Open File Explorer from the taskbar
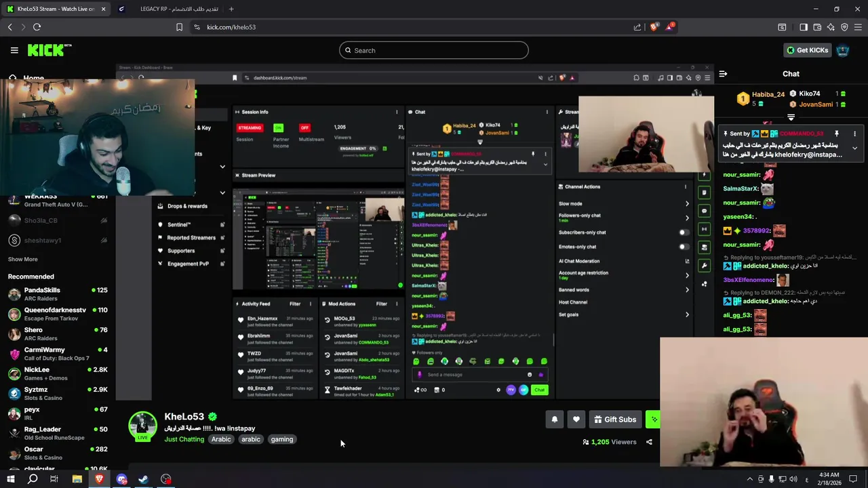Image resolution: width=868 pixels, height=488 pixels. 77,479
